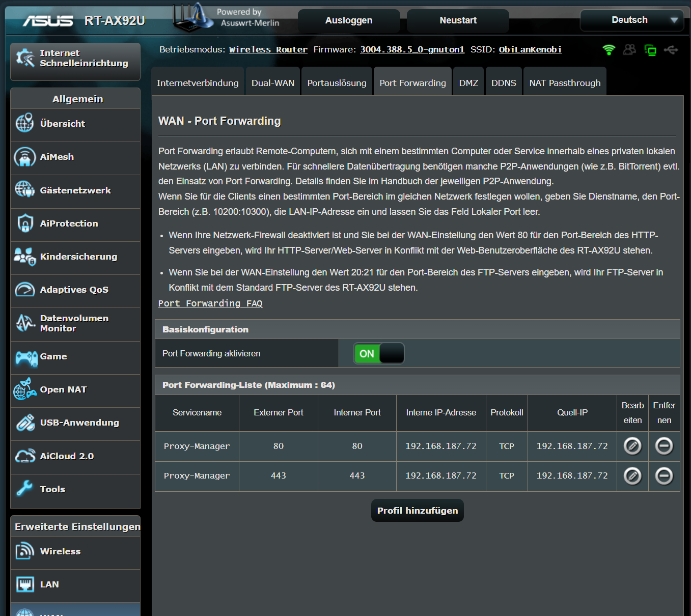
Task: Click the ASUS logo
Action: [48, 21]
